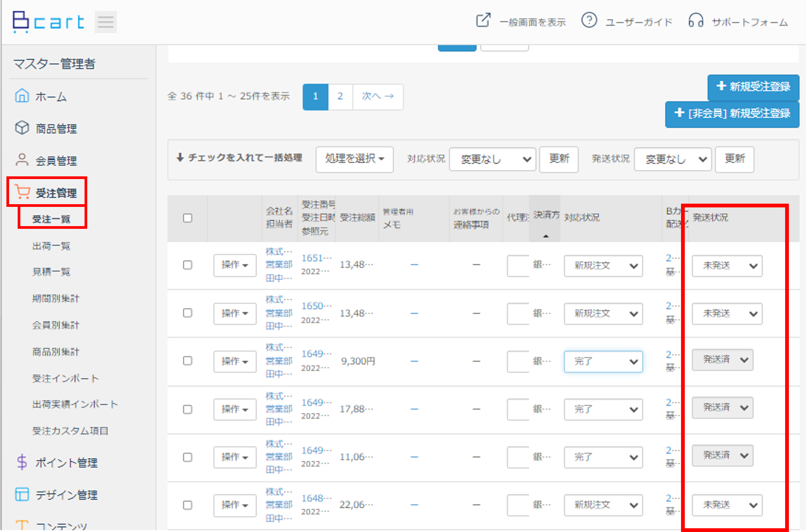Open 発送済 dropdown for the 11,06… order
Image resolution: width=806 pixels, height=532 pixels.
[x=723, y=455]
